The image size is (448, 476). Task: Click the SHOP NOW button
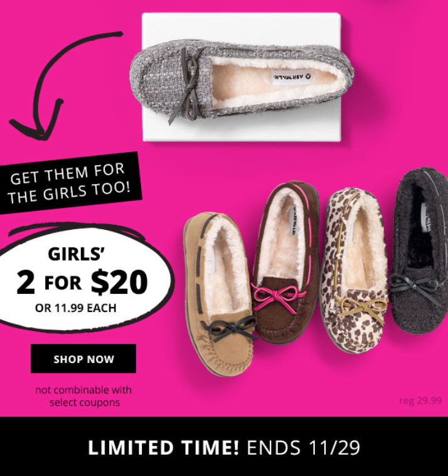coord(83,359)
